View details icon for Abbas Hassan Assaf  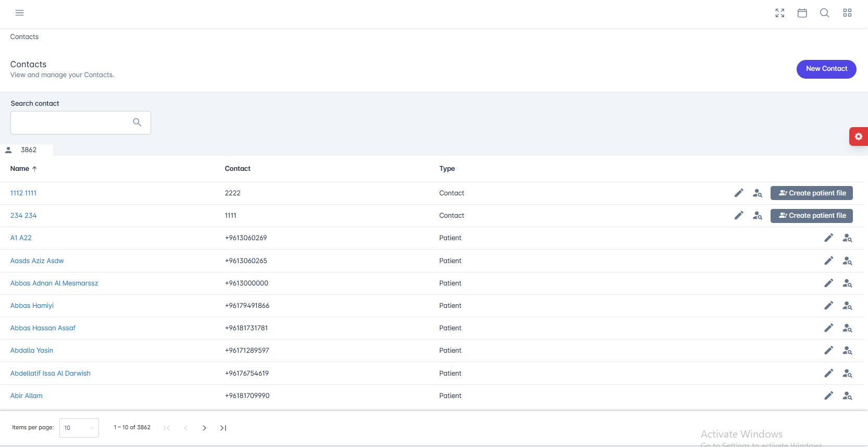[847, 328]
